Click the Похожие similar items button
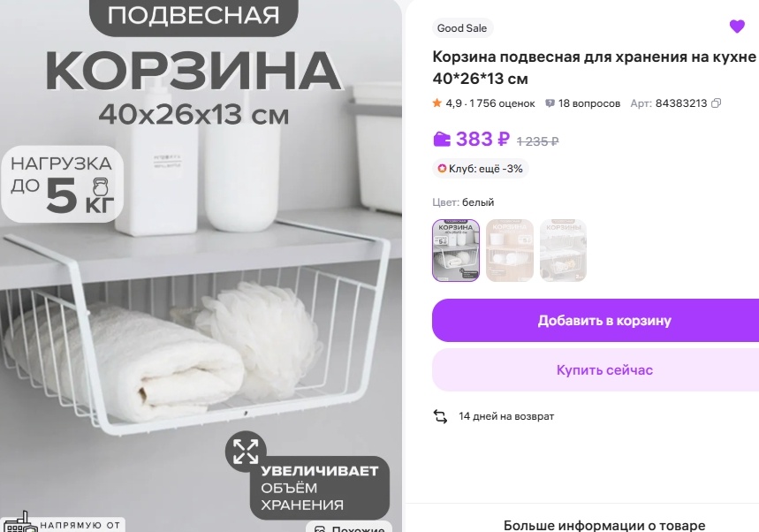Viewport: 759px width, 532px height. [349, 528]
